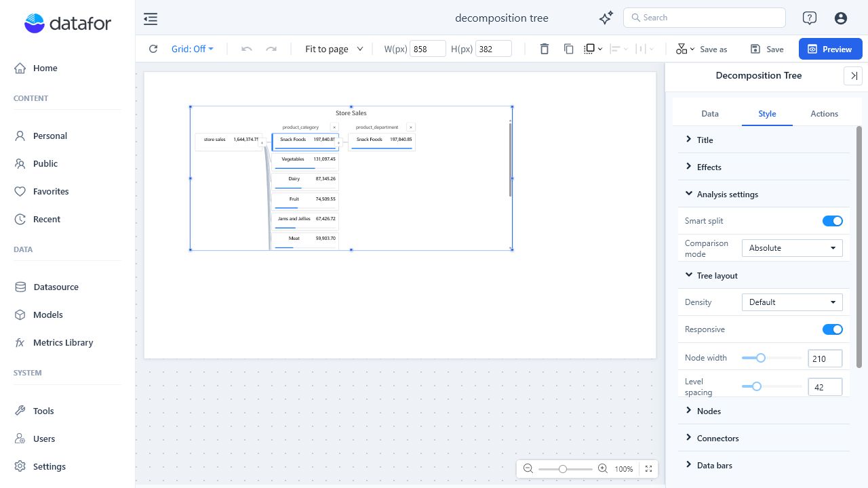Screen dimensions: 868x488
Task: Click the H(px) height input
Action: tap(494, 49)
